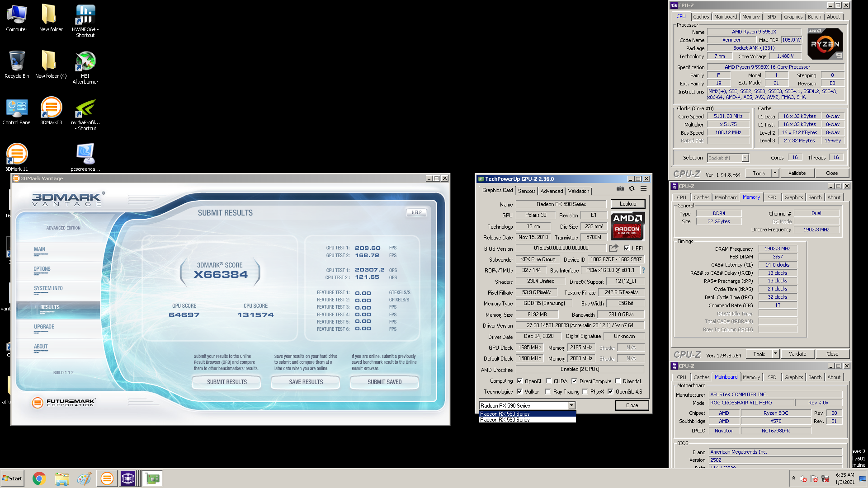Choose the unhighlighted Radeon RX 590 Series entry
This screenshot has width=868, height=488.
pyautogui.click(x=527, y=420)
